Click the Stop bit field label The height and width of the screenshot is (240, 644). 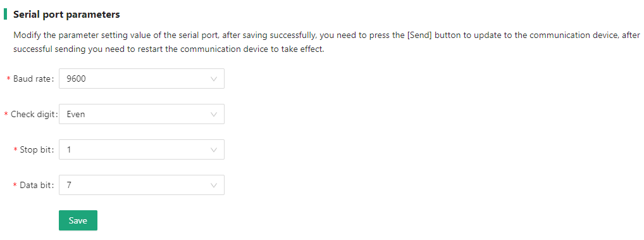click(37, 150)
